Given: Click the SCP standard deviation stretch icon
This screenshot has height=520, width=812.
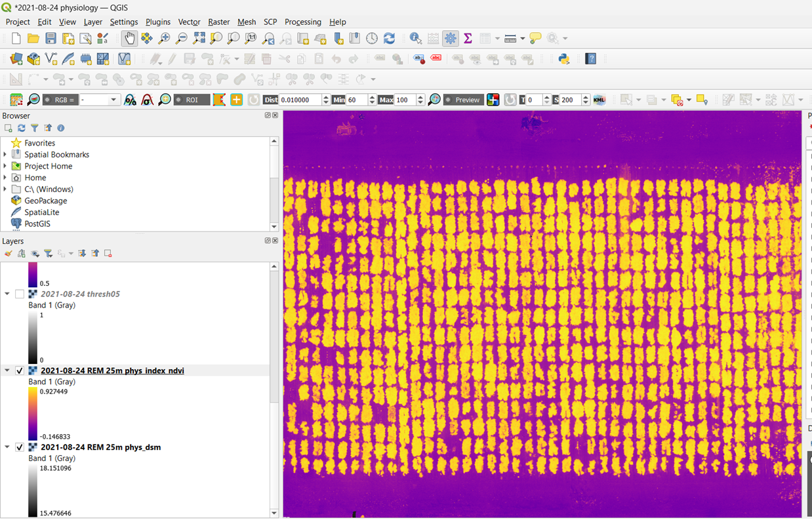Looking at the screenshot, I should pos(147,100).
